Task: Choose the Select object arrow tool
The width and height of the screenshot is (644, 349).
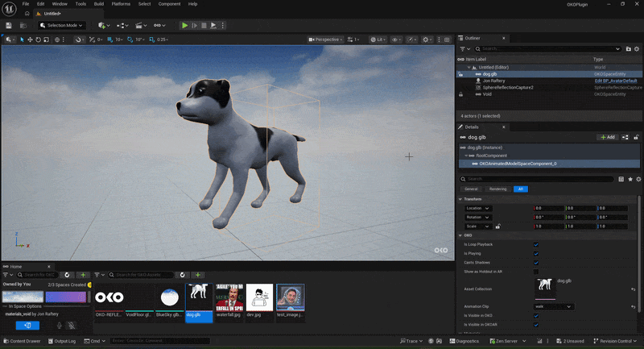Action: (x=23, y=39)
